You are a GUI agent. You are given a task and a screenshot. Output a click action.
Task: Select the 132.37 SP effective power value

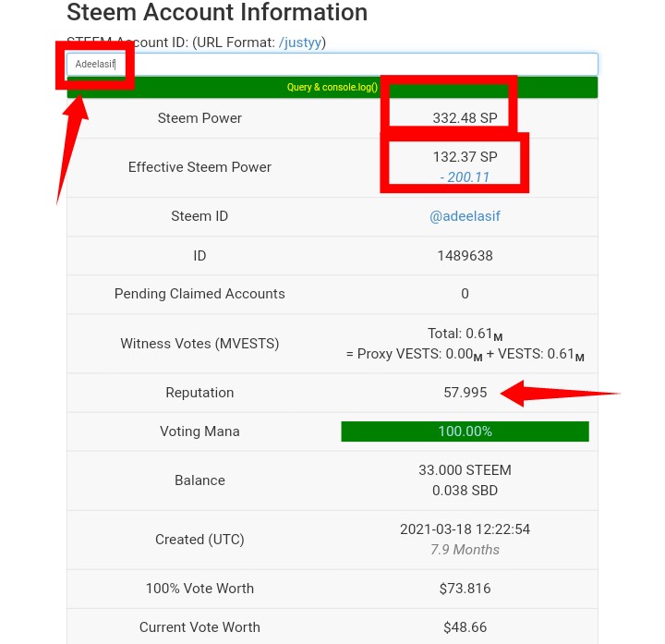coord(465,157)
